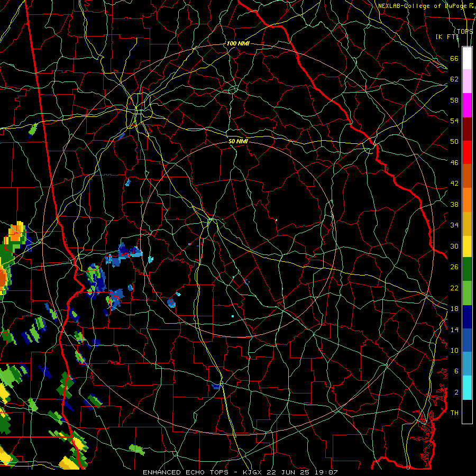This screenshot has height=476, width=476.
Task: Click legend value "22"
Action: 454,288
